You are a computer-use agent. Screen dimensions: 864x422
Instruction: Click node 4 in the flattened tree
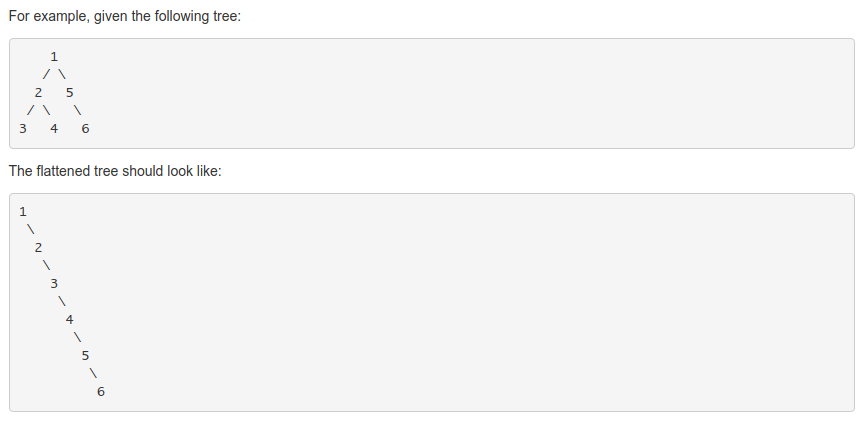click(x=69, y=319)
